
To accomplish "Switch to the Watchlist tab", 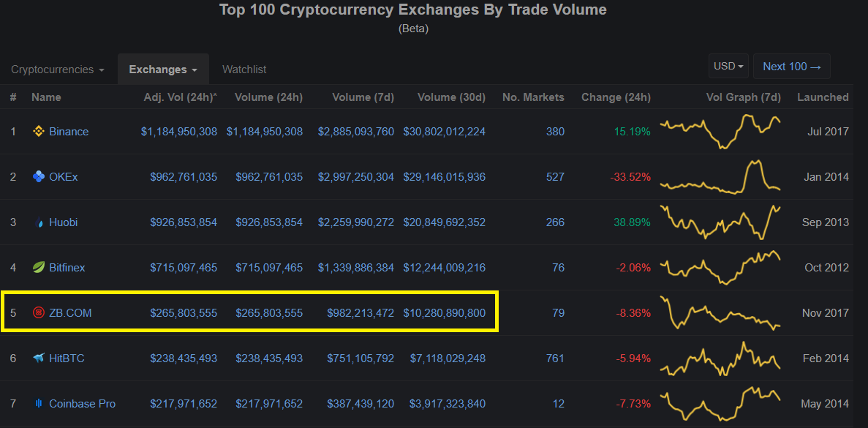I will pos(244,70).
